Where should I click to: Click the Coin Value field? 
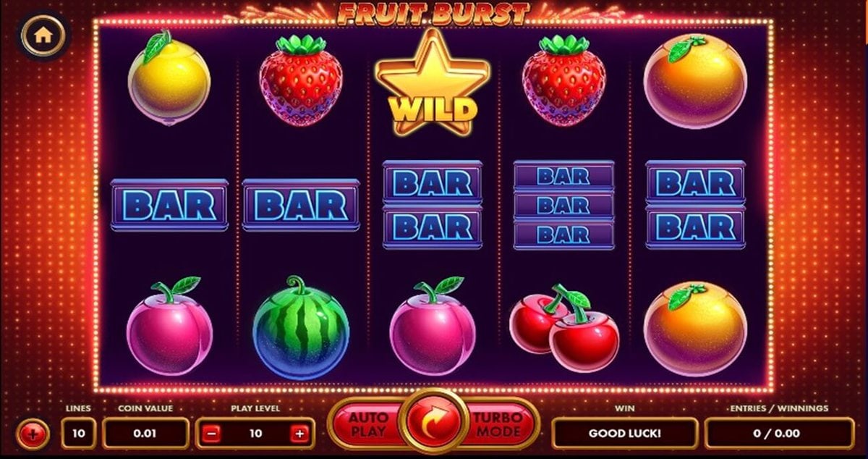(x=145, y=434)
